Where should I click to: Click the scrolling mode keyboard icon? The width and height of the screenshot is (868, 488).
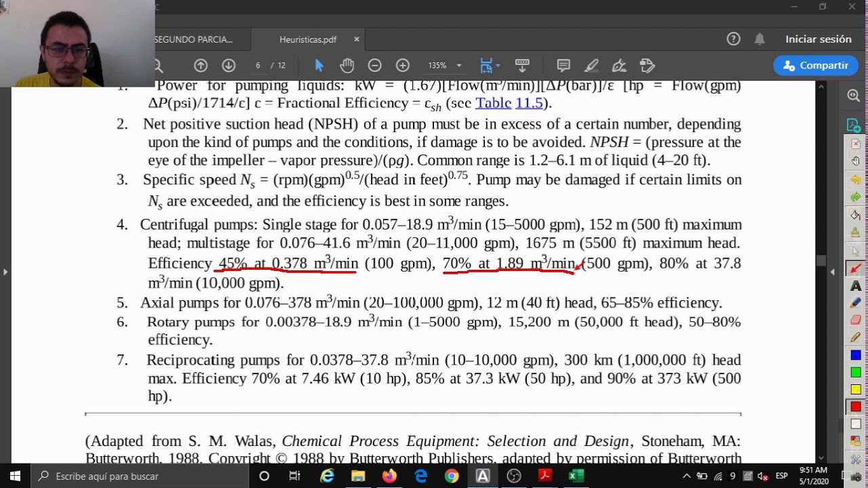(522, 66)
